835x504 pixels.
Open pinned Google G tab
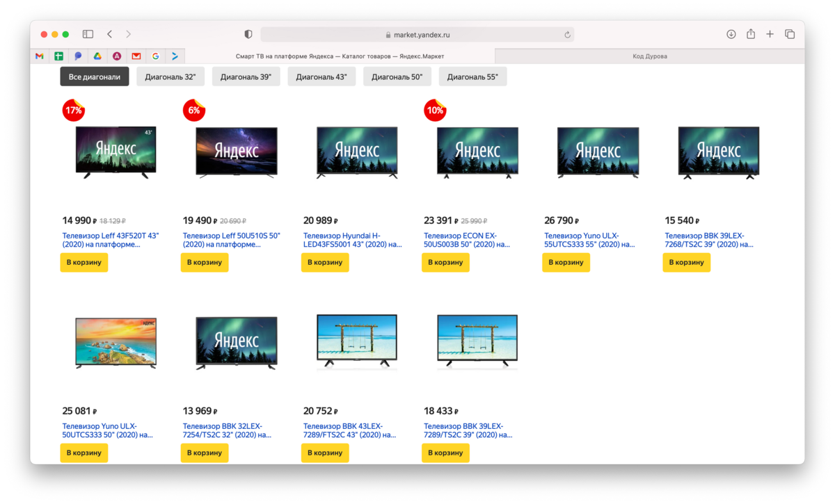point(156,56)
